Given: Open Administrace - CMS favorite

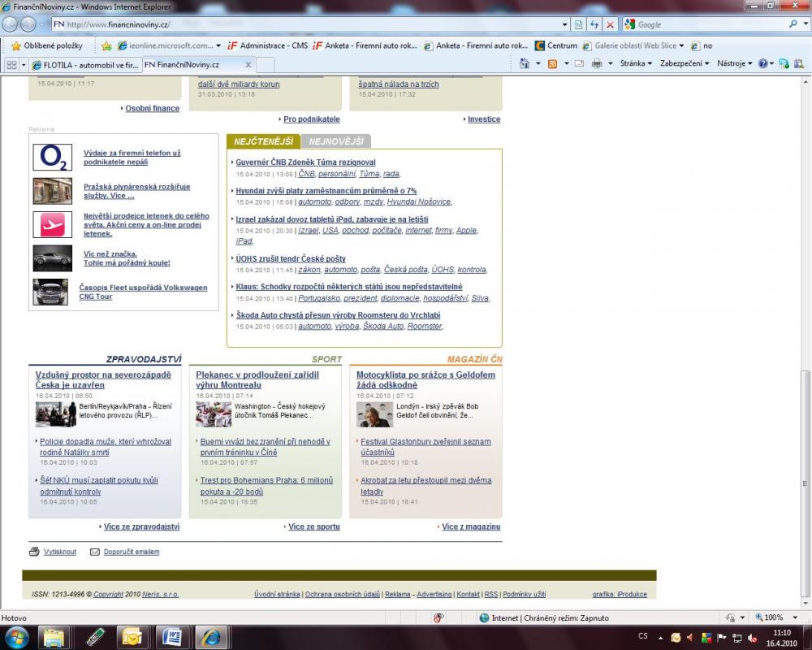Looking at the screenshot, I should click(x=267, y=45).
